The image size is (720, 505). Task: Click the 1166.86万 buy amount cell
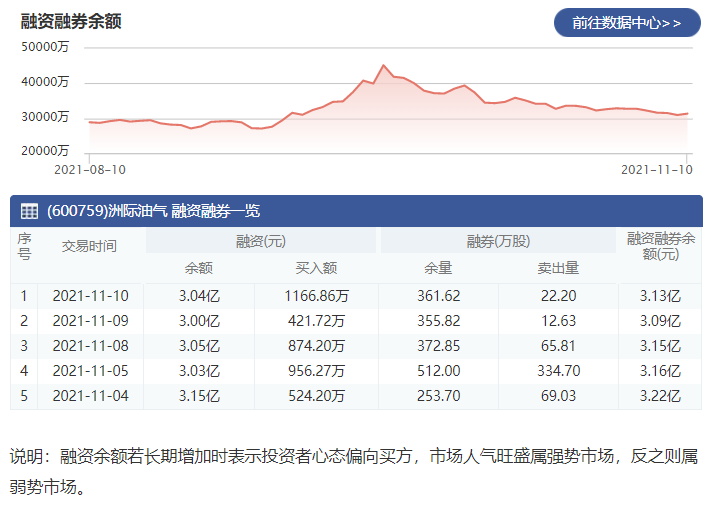coord(316,296)
